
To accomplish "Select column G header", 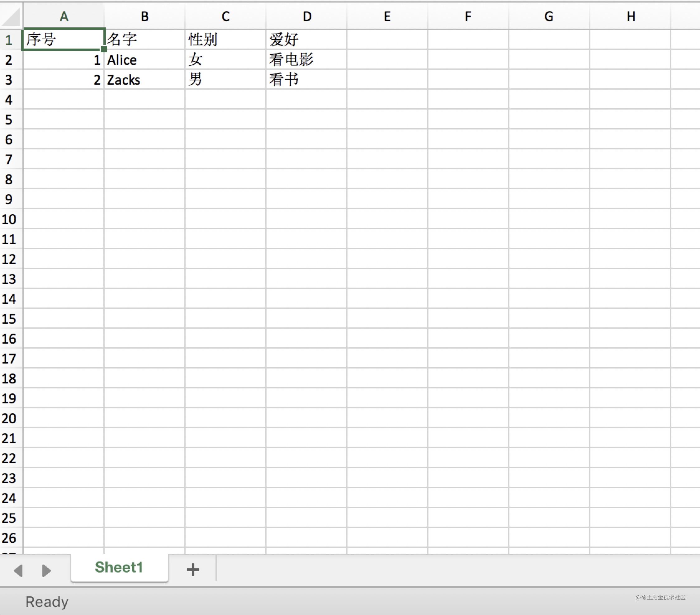I will point(549,16).
